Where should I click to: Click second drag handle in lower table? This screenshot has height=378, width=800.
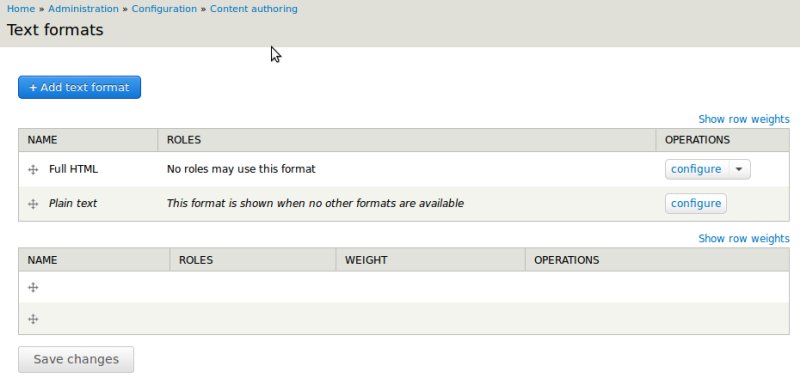pyautogui.click(x=33, y=319)
